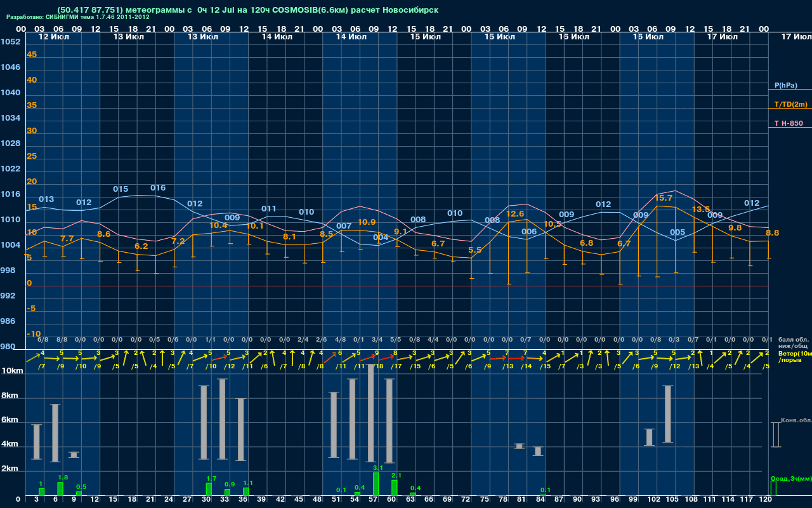Click the Разработано: СИБНИГМИ subtitle line
The image size is (812, 508).
pos(78,17)
